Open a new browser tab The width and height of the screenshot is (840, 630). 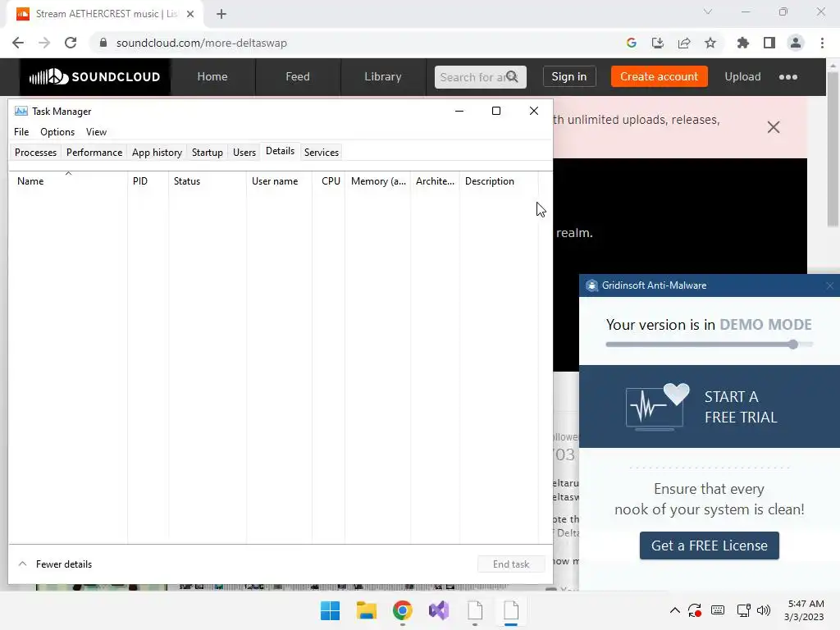[221, 14]
